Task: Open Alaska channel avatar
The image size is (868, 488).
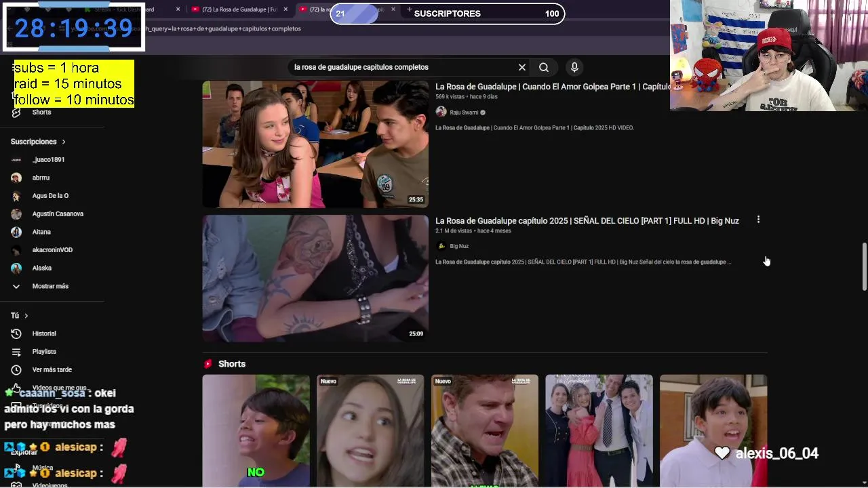Action: 16,268
